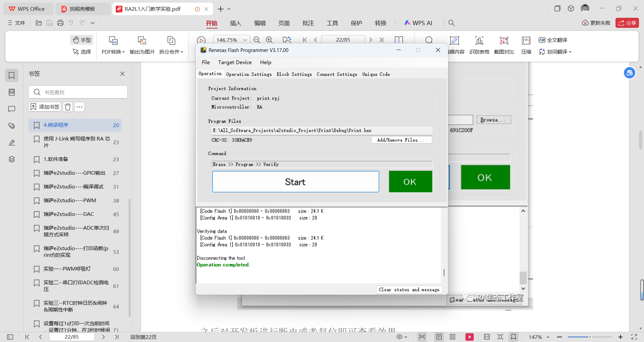Jump to first page toolbar icon

[305, 40]
